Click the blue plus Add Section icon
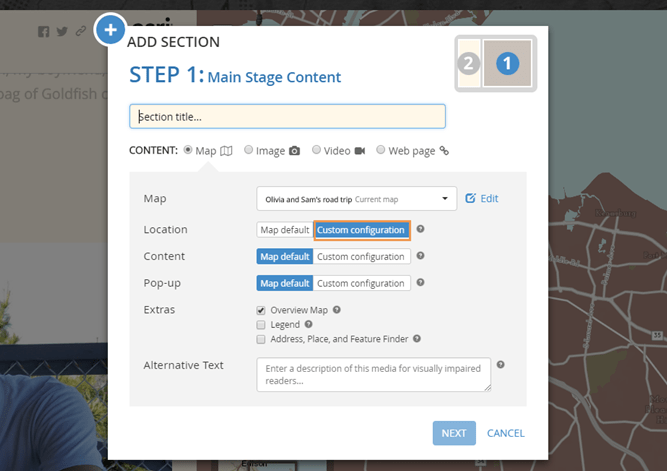Viewport: 667px width, 471px height. (x=110, y=29)
